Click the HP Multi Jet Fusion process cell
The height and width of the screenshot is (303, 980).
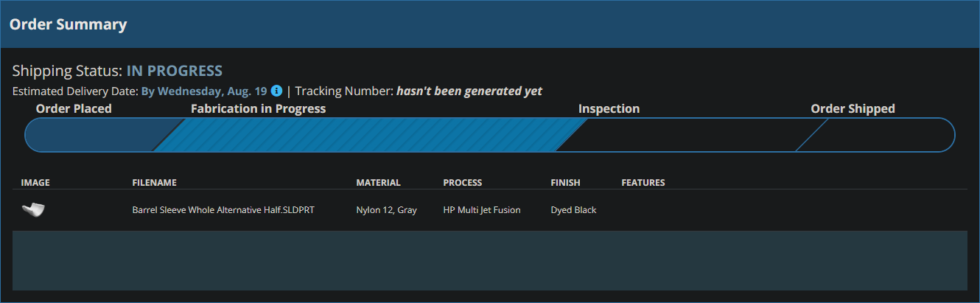coord(482,210)
